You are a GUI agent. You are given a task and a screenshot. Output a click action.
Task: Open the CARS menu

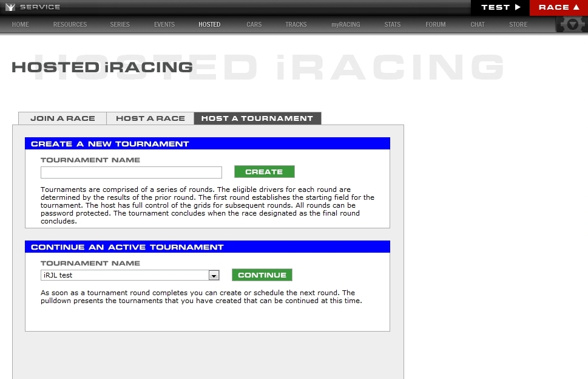click(x=254, y=24)
